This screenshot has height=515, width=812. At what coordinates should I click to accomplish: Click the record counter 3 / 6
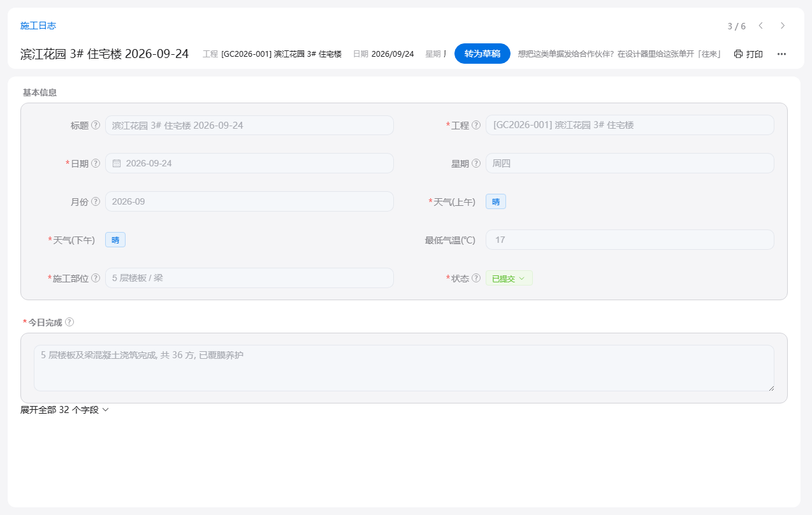pos(736,26)
